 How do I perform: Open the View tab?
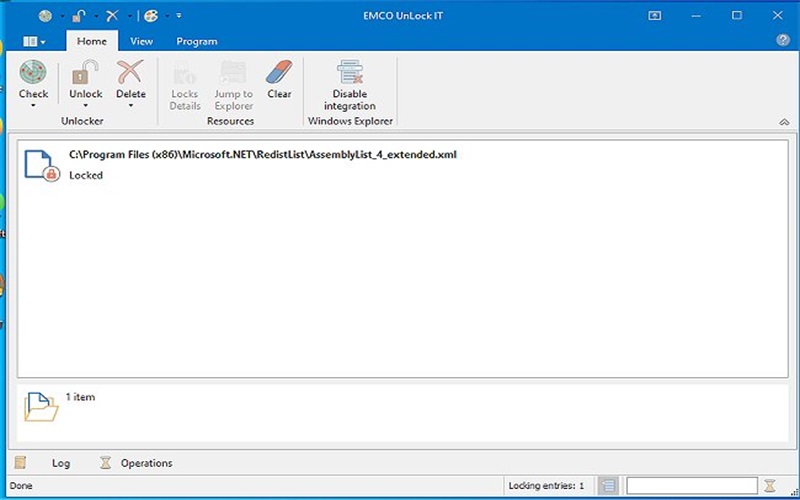pyautogui.click(x=141, y=41)
